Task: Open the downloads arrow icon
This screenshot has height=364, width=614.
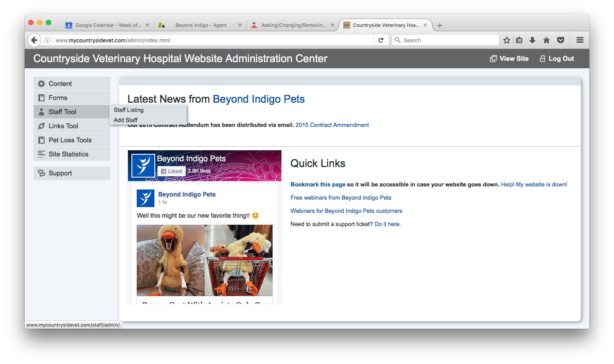Action: [532, 40]
